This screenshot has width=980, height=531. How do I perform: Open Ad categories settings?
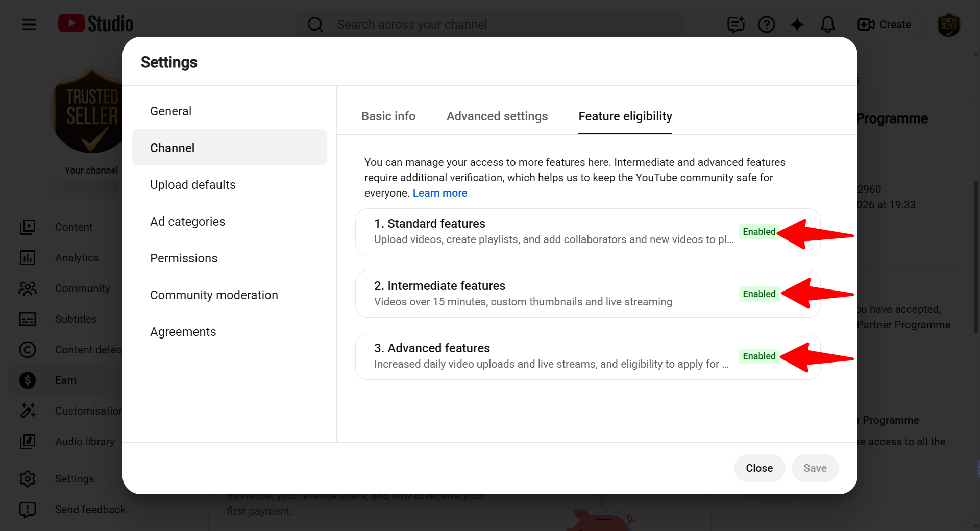229,222
